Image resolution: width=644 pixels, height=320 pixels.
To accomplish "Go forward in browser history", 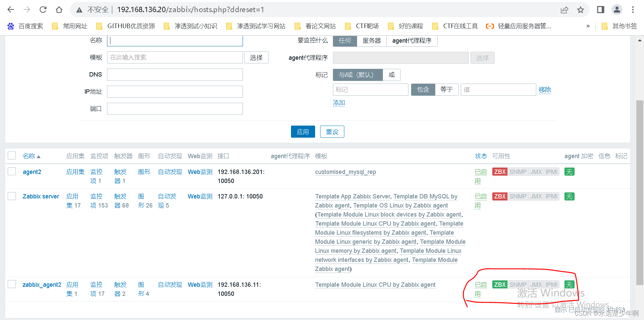I will click(x=27, y=9).
